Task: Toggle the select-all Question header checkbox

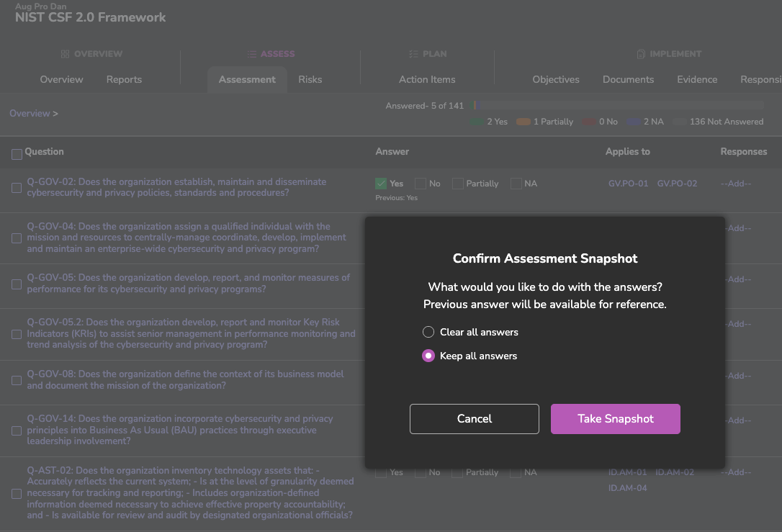Action: [x=17, y=153]
